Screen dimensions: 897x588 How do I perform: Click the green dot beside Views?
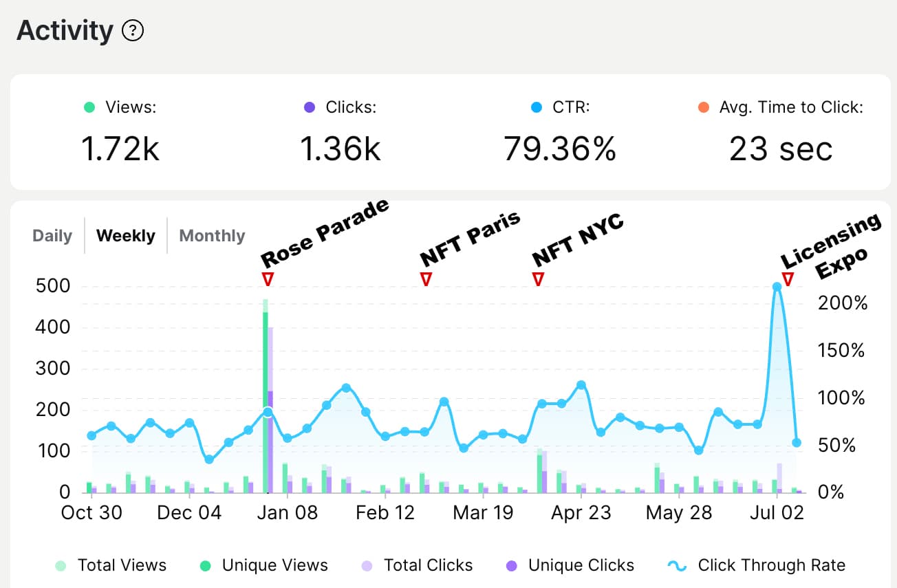point(89,107)
